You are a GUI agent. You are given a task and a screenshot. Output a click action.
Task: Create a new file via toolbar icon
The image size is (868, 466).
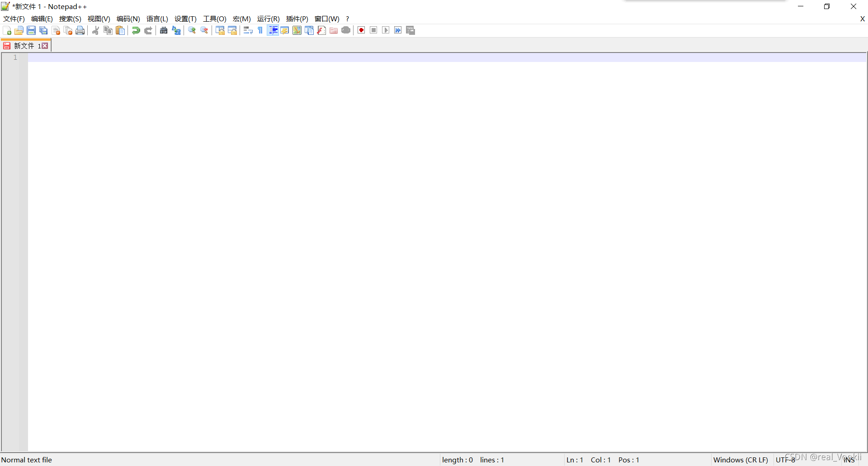point(7,30)
